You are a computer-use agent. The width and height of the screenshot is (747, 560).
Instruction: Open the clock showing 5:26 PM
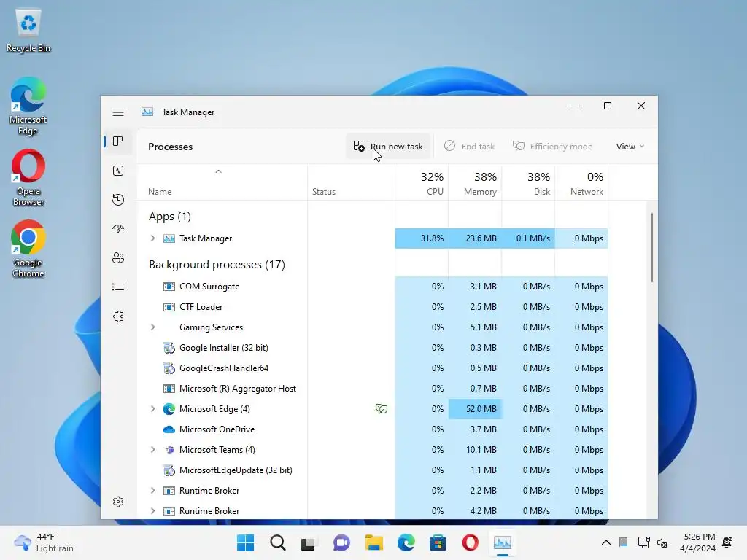click(698, 542)
